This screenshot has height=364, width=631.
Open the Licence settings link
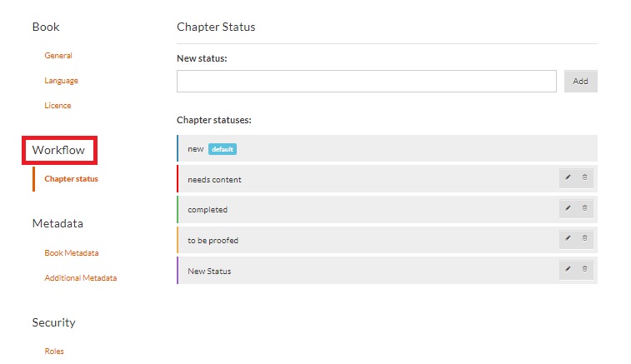58,106
